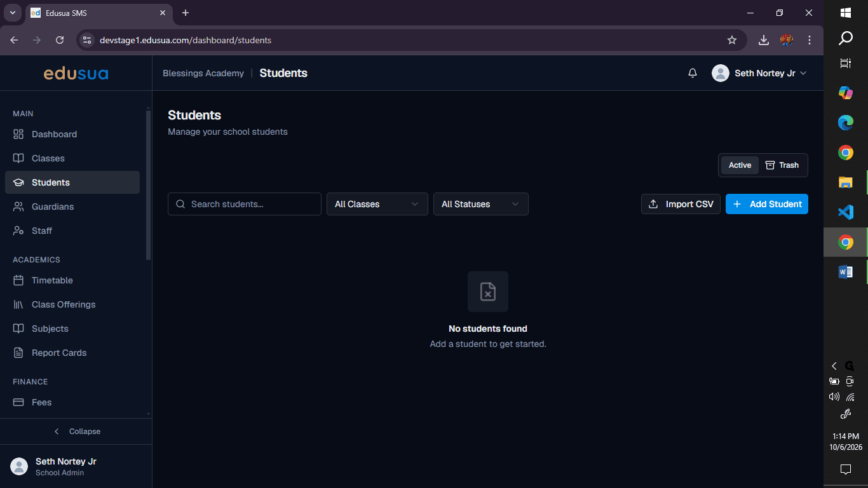This screenshot has height=488, width=868.
Task: Open Chrome downloads icon
Action: click(764, 40)
